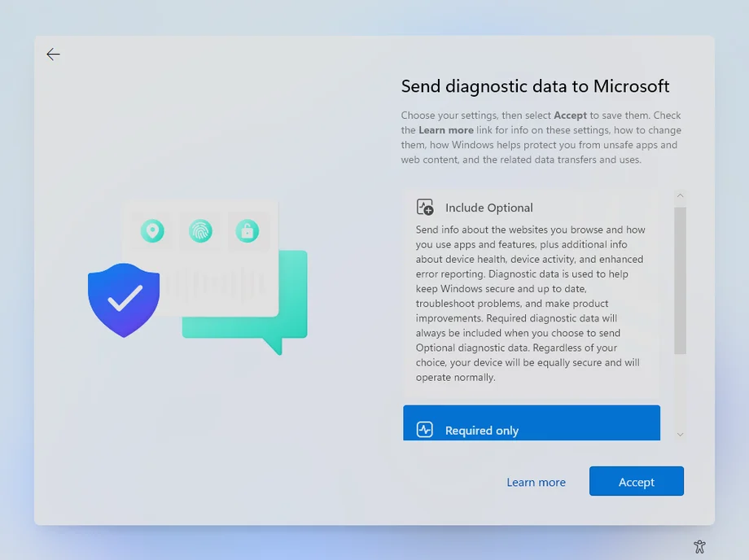The image size is (749, 560).
Task: Click the scrollbar down arrow
Action: tap(681, 434)
